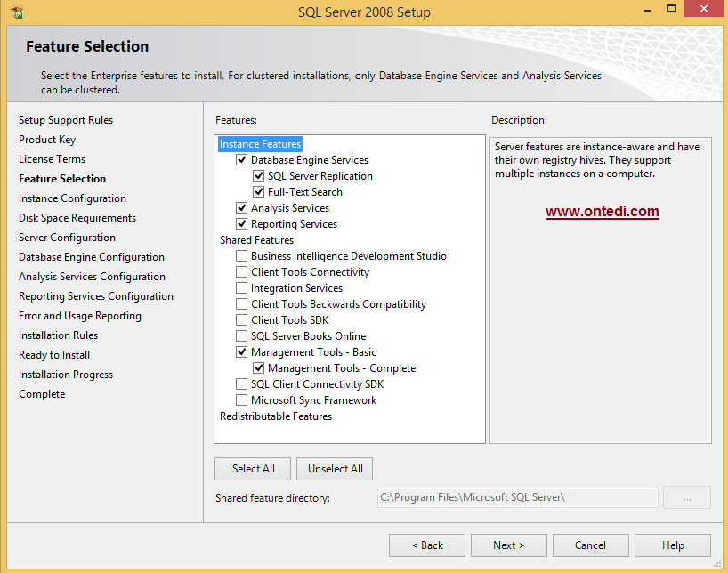The width and height of the screenshot is (728, 573).
Task: Minimize the SQL Server 2008 Setup window
Action: (x=648, y=9)
